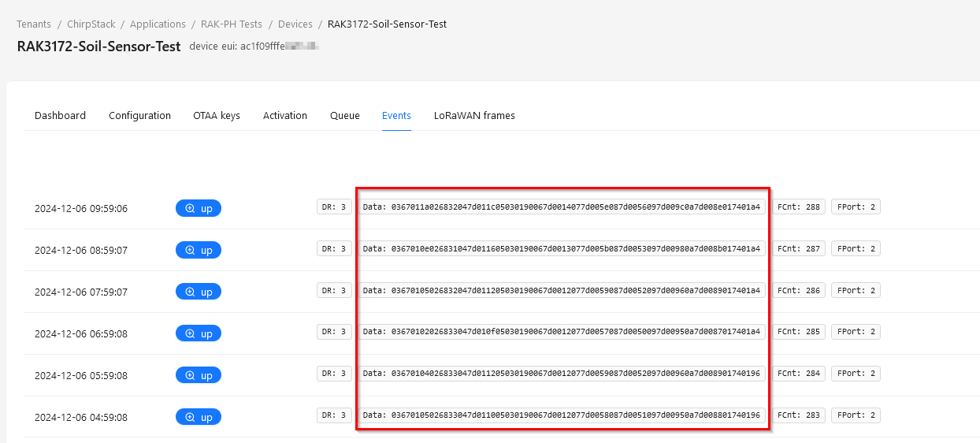Viewport: 980px width, 443px height.
Task: Select timestamp 2024-12-06 04:59:08
Action: coord(81,418)
